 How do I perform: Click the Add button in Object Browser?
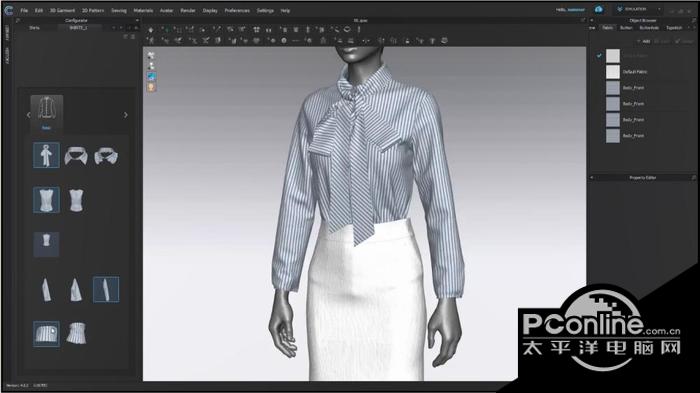pos(644,41)
